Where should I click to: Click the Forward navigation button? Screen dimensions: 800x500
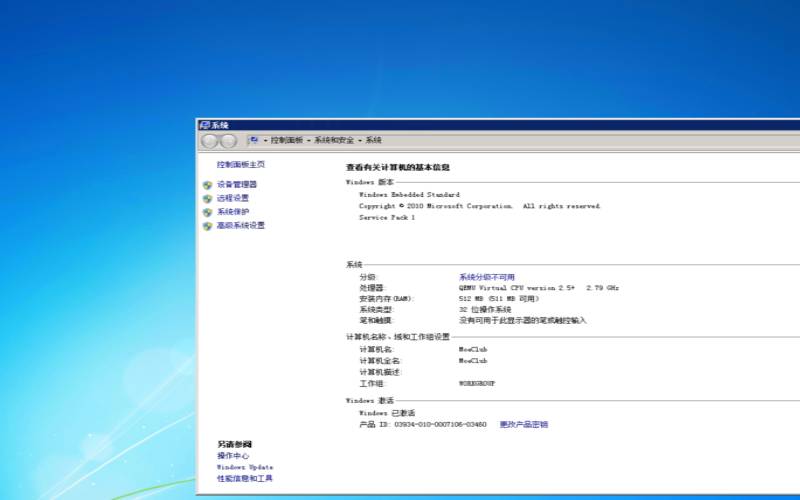pyautogui.click(x=229, y=141)
